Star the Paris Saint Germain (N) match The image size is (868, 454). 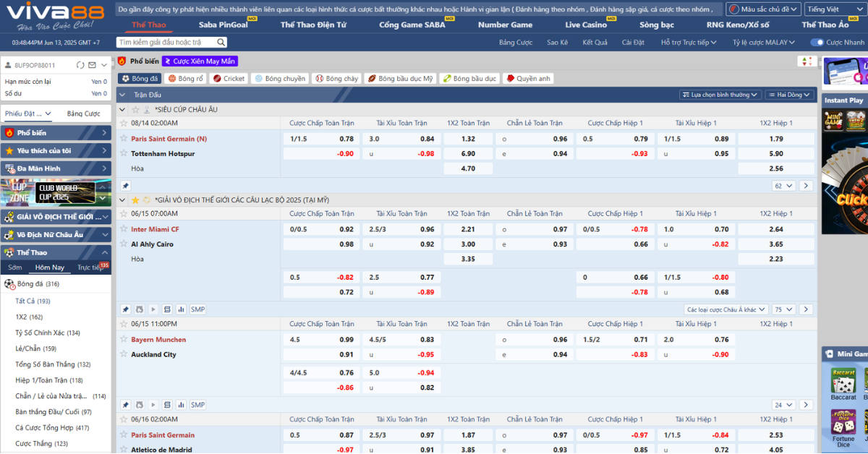point(124,139)
